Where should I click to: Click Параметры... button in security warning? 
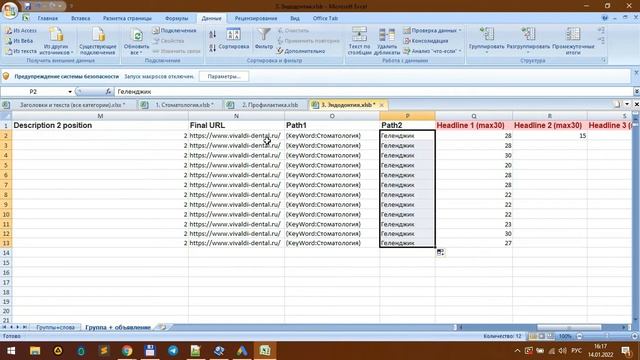click(x=224, y=76)
